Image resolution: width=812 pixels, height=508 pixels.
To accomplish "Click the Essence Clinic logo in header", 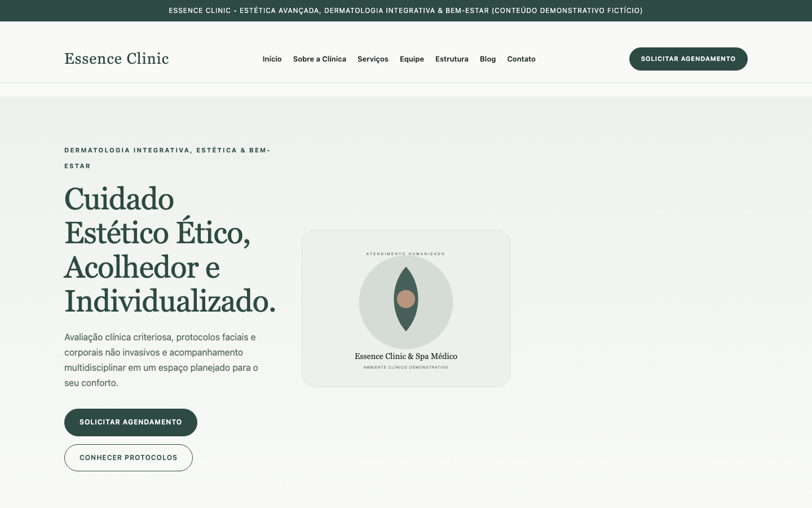I will pos(117,59).
